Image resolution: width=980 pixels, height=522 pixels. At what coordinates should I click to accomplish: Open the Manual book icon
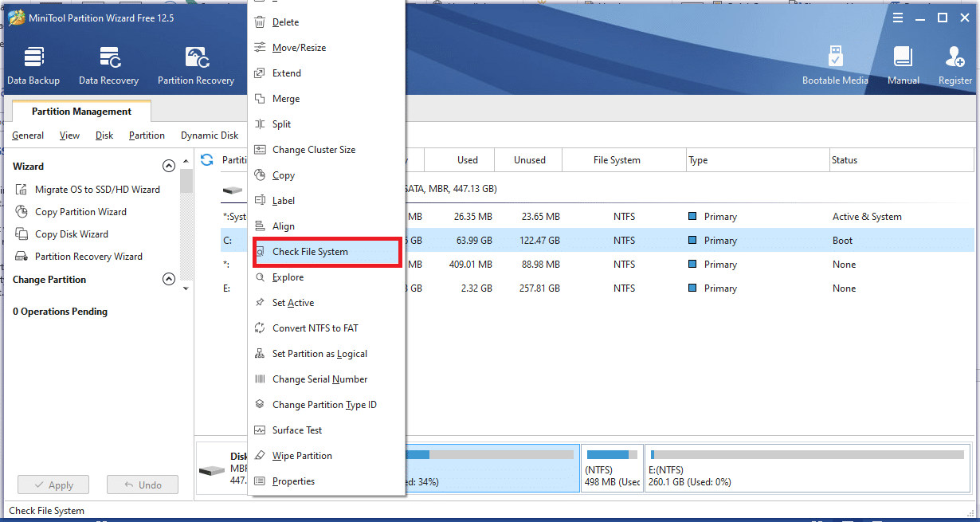pyautogui.click(x=903, y=59)
